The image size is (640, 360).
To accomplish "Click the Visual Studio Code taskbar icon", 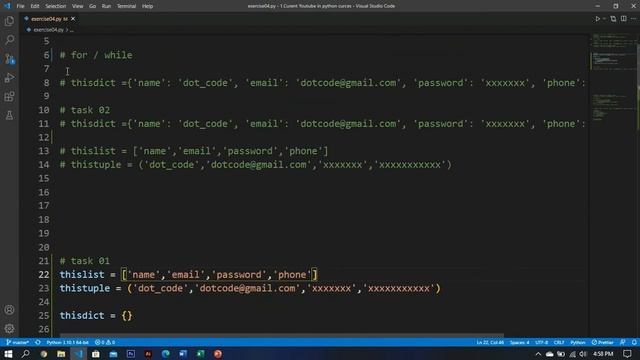I will [x=78, y=354].
